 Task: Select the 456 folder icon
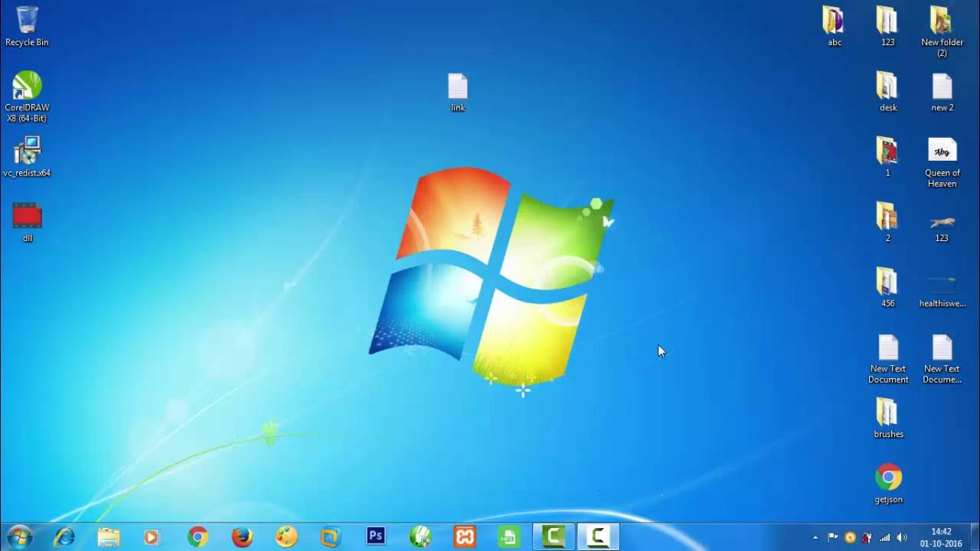click(887, 287)
